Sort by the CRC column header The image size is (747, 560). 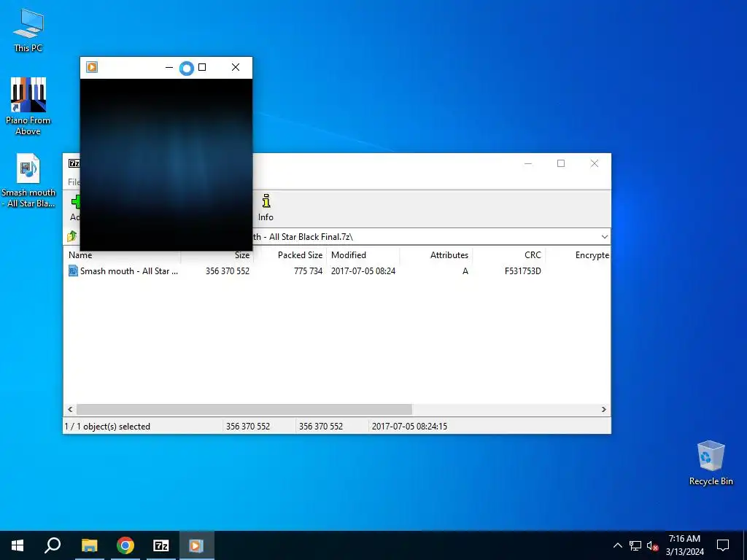(x=508, y=254)
